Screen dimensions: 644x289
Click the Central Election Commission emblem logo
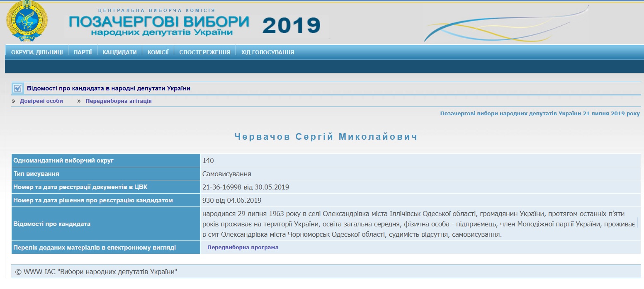tap(27, 21)
